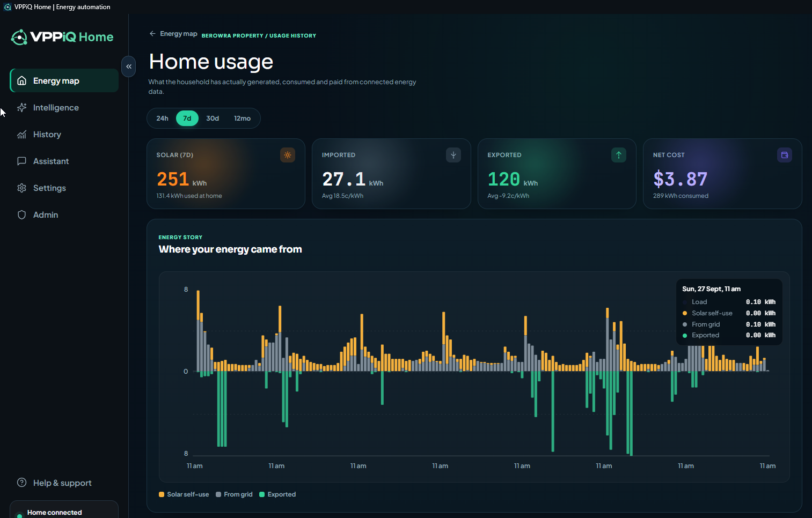Select the 30d time range
Viewport: 812px width, 518px height.
[x=213, y=119]
